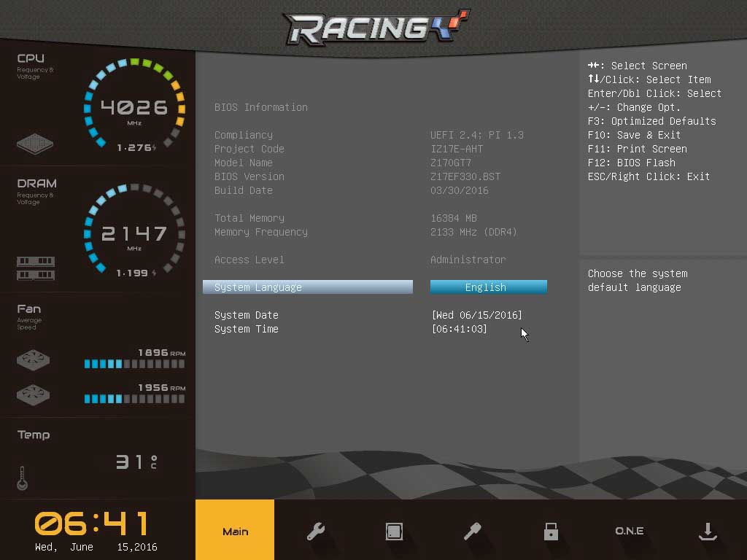Click the Compliancy value UEFI 2.4; PI 1.3
Image resolution: width=747 pixels, height=560 pixels.
(477, 135)
